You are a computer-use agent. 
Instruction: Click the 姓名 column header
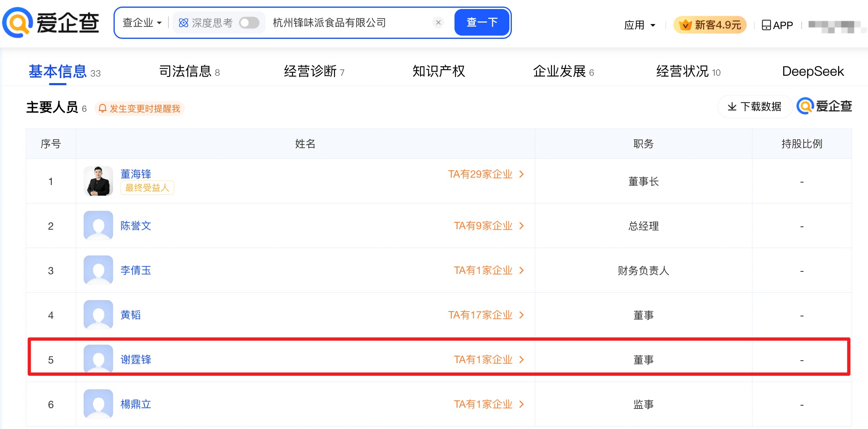click(x=305, y=144)
